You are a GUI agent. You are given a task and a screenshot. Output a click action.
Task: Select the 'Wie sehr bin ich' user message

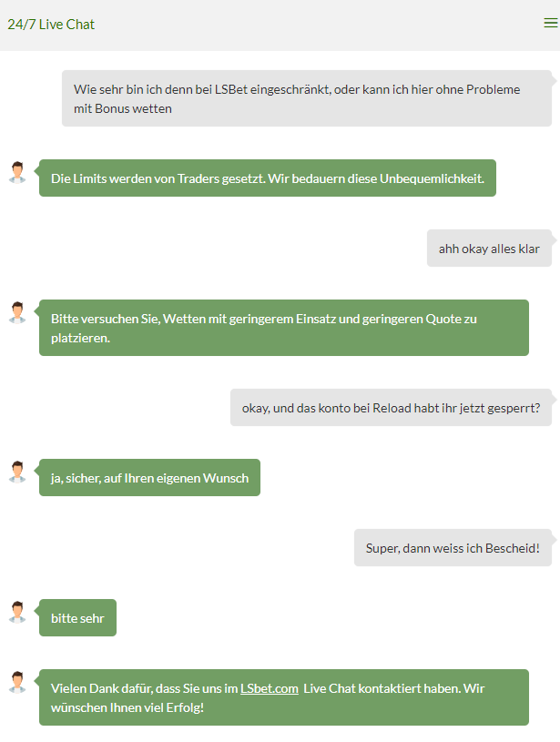coord(307,98)
